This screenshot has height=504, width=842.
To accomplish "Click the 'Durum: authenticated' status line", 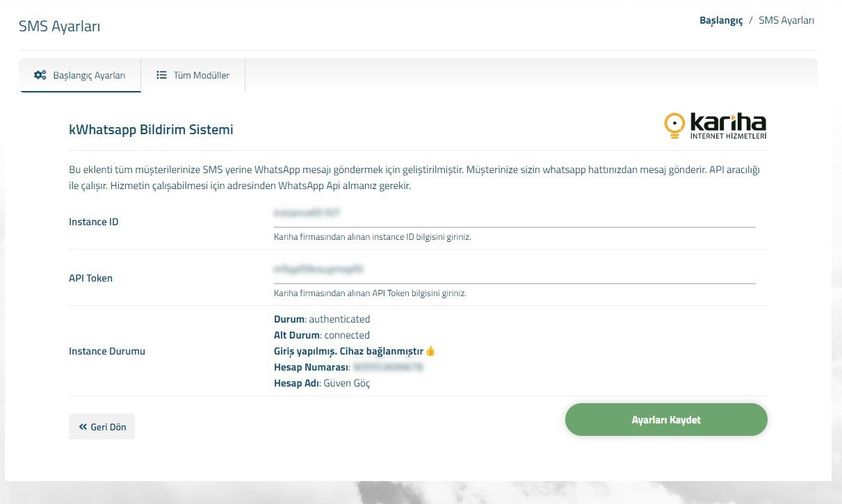I will point(322,319).
